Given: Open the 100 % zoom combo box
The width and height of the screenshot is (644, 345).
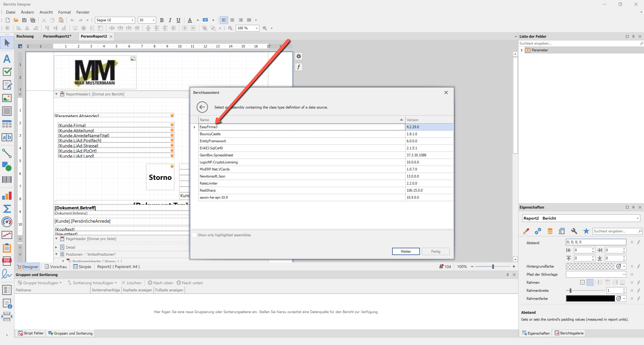Looking at the screenshot, I should (257, 28).
